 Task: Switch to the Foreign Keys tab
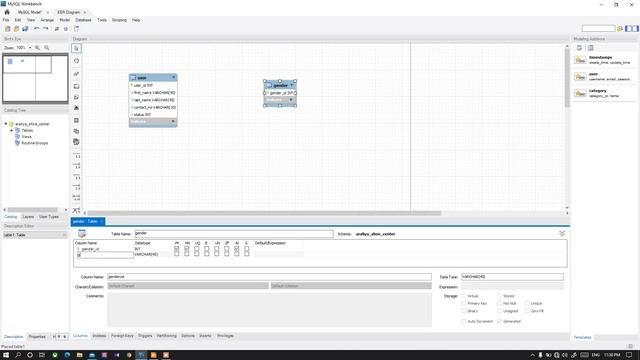[x=122, y=336]
